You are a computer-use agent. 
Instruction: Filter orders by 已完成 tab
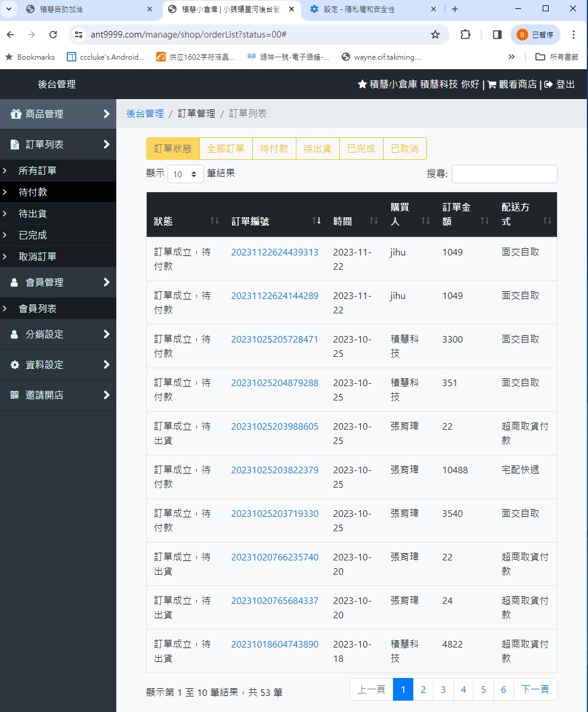tap(361, 149)
